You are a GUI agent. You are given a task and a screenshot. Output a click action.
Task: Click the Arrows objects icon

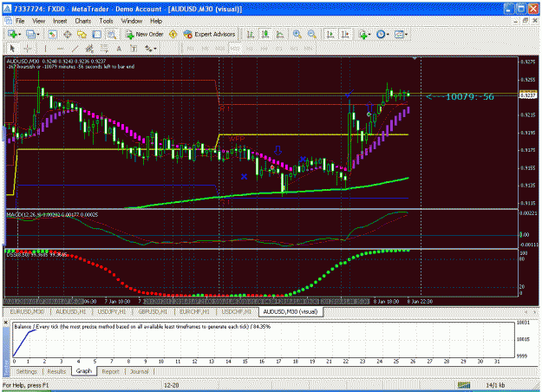[x=148, y=49]
